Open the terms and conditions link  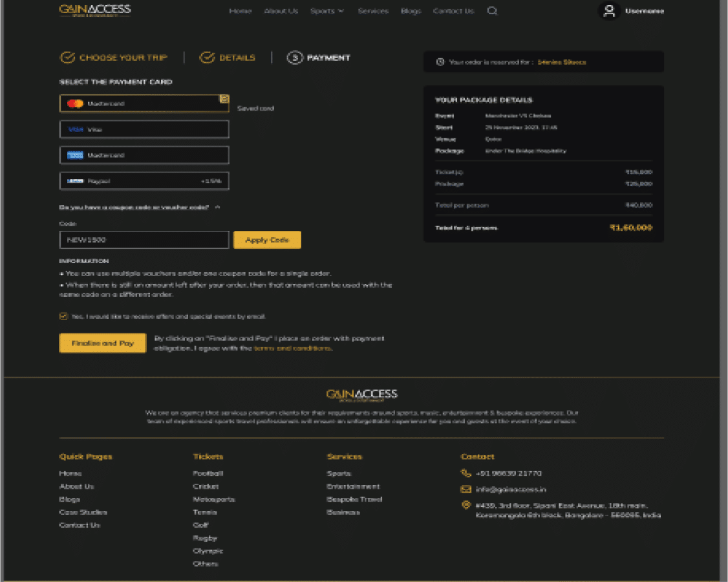294,347
